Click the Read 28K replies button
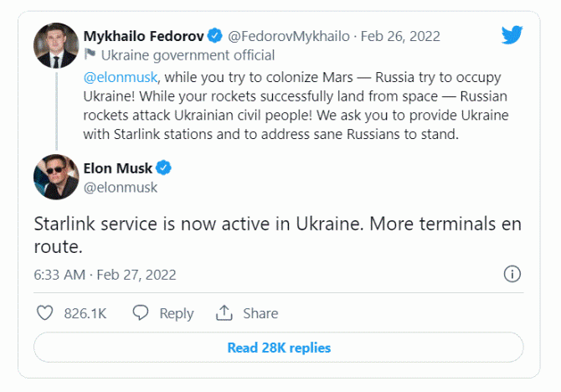The height and width of the screenshot is (392, 561). (279, 348)
